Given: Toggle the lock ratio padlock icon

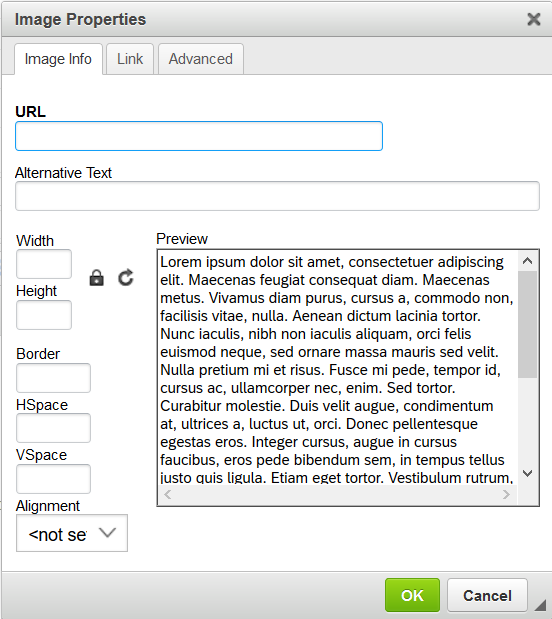Looking at the screenshot, I should (97, 278).
